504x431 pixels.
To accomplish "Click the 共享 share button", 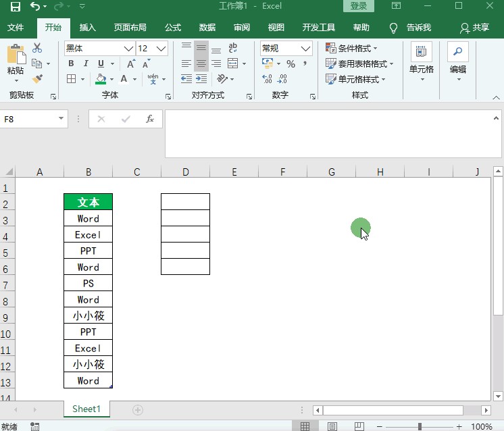I will 474,28.
